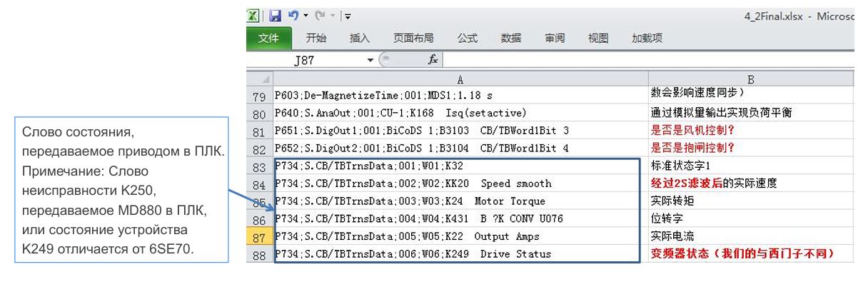
Task: Open the 加载项 (Add-ins) tab
Action: click(647, 39)
